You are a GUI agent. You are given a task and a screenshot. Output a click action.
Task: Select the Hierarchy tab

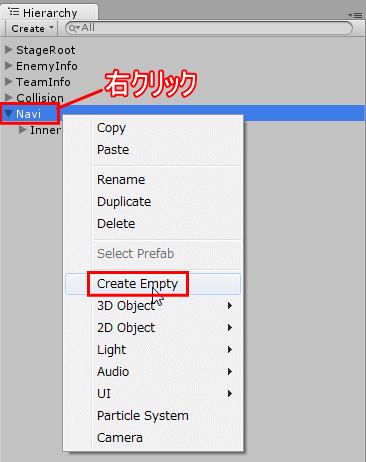[49, 12]
